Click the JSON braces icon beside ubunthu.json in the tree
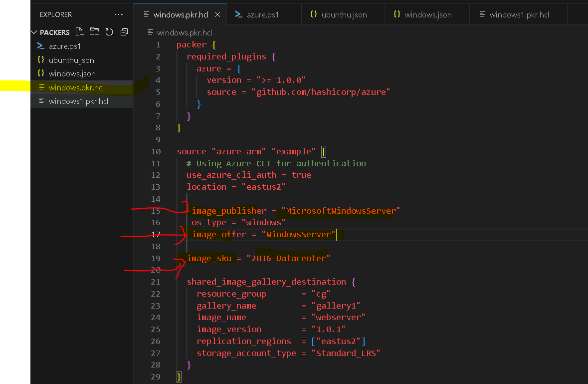 (41, 60)
